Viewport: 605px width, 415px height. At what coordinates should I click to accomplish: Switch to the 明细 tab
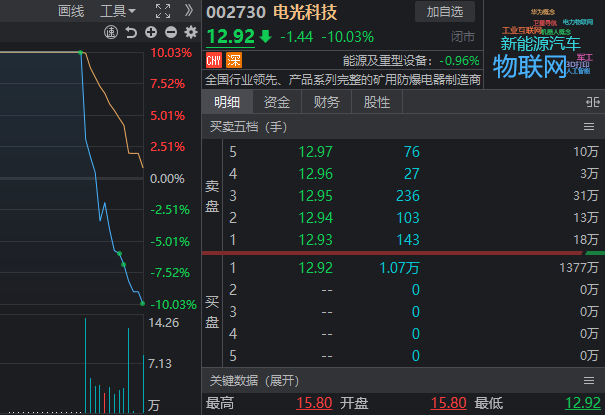(x=227, y=102)
